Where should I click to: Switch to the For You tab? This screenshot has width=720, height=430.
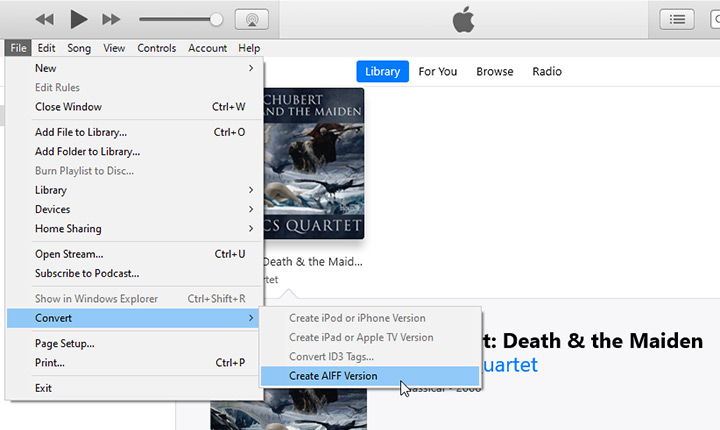(438, 71)
